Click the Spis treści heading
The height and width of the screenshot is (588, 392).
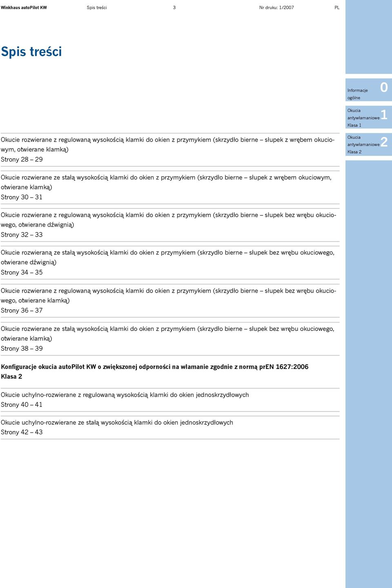click(x=31, y=52)
